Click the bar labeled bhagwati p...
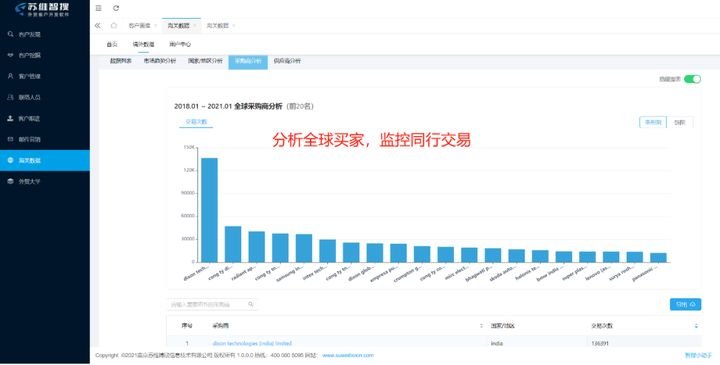Viewport: 720px width, 365px height. click(493, 255)
